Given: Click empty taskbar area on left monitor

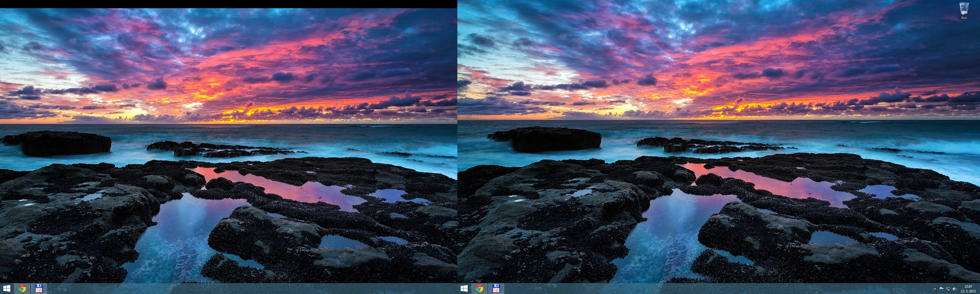Looking at the screenshot, I should (x=228, y=289).
